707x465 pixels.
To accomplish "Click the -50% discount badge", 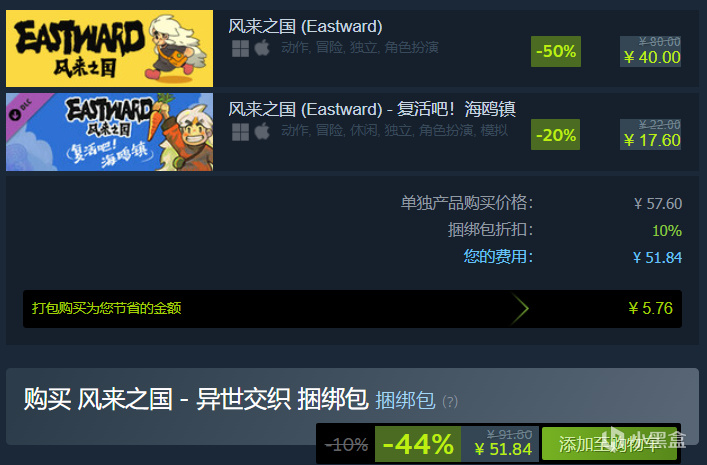I will point(556,51).
